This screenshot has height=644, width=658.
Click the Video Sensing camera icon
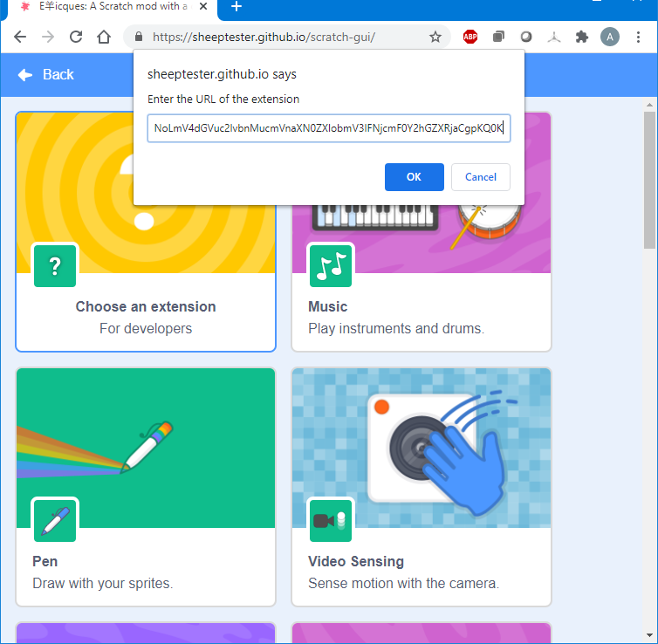331,521
